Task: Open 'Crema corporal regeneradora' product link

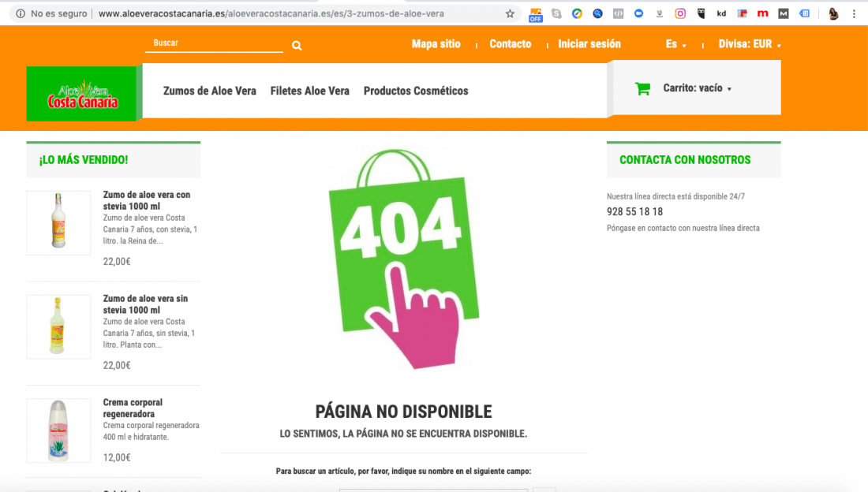Action: pos(133,408)
